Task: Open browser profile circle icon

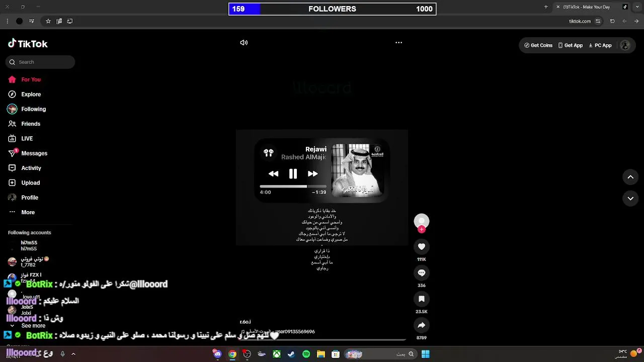Action: [19, 21]
